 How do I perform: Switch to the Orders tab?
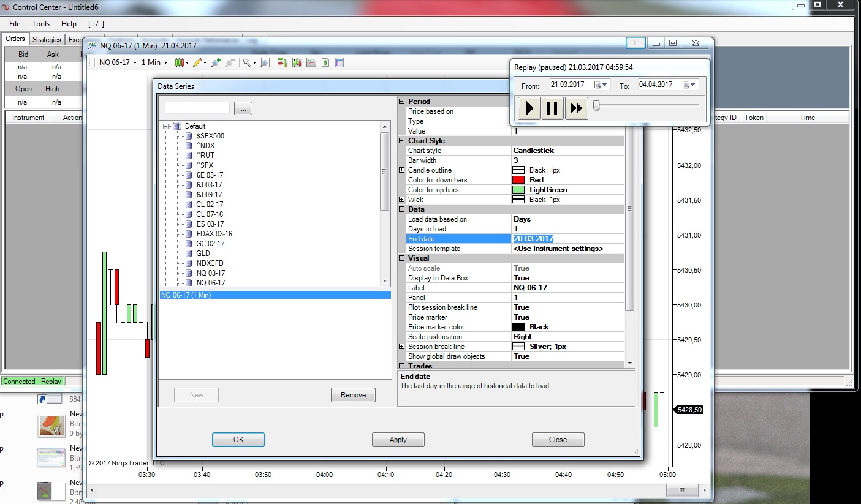[x=15, y=39]
